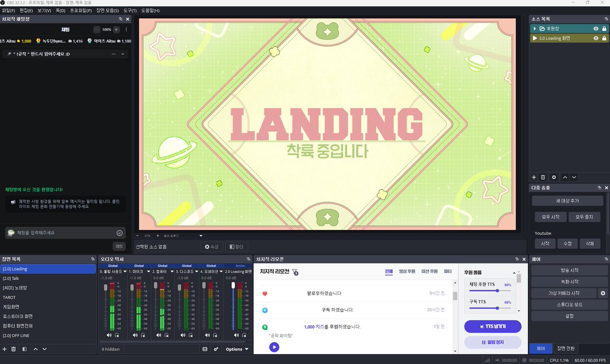
Task: Delete selected scene with trash icon
Action: 14,349
